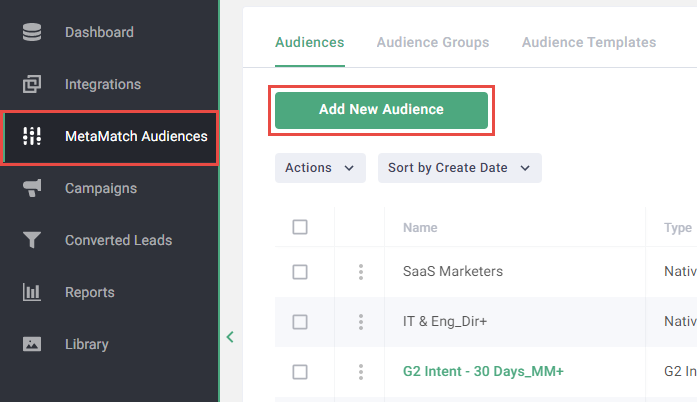Switch to the Audience Templates tab
The image size is (697, 402).
[x=589, y=42]
